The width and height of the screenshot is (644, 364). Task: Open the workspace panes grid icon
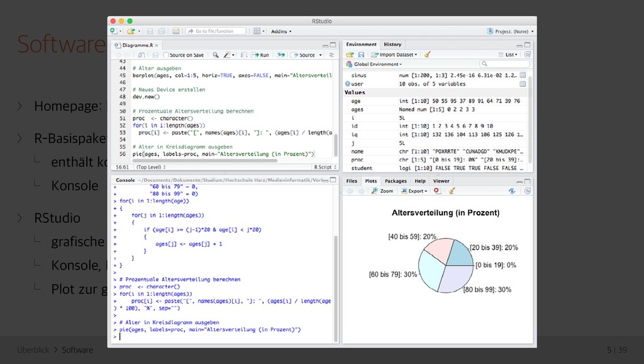[x=257, y=31]
